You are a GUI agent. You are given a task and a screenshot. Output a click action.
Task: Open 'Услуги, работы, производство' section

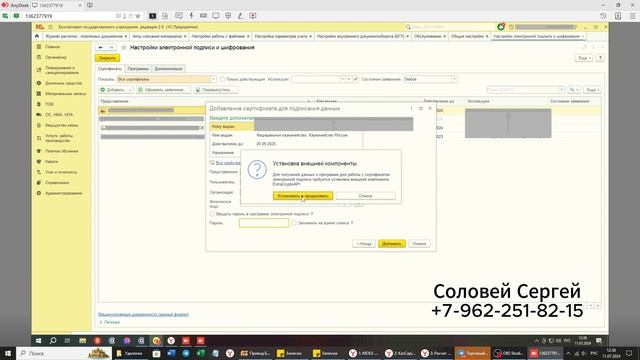point(59,138)
